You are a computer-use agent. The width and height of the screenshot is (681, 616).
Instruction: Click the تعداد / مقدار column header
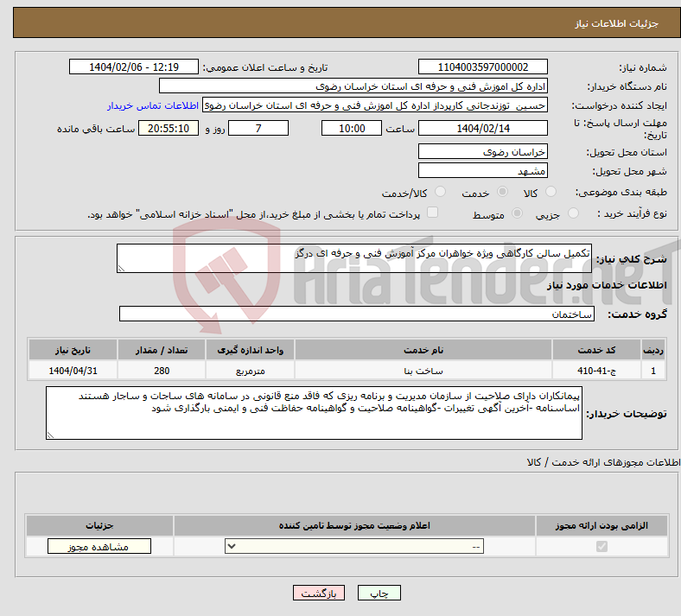tap(162, 350)
